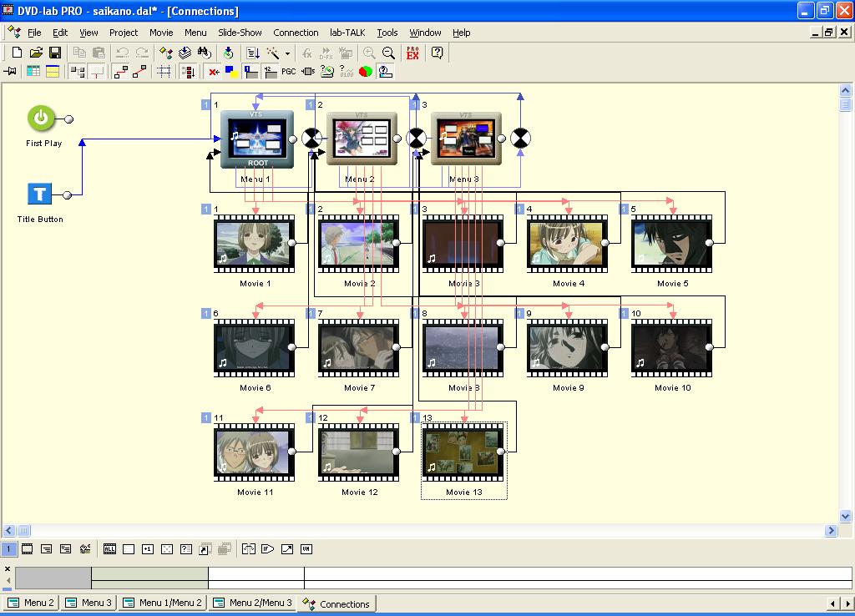Click the blue and yellow squares icon
This screenshot has height=616, width=855.
(x=231, y=72)
